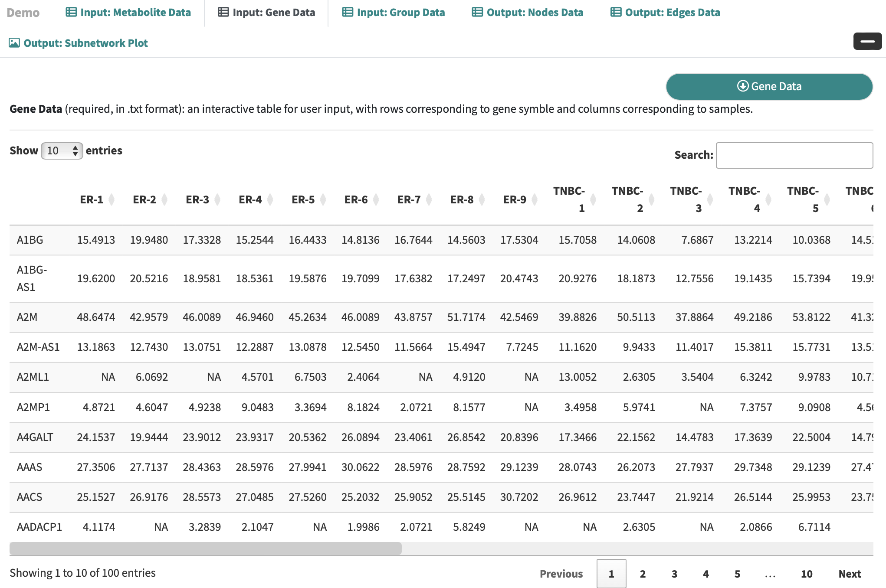Click the TNBC-1 sort arrows icon

pyautogui.click(x=593, y=199)
